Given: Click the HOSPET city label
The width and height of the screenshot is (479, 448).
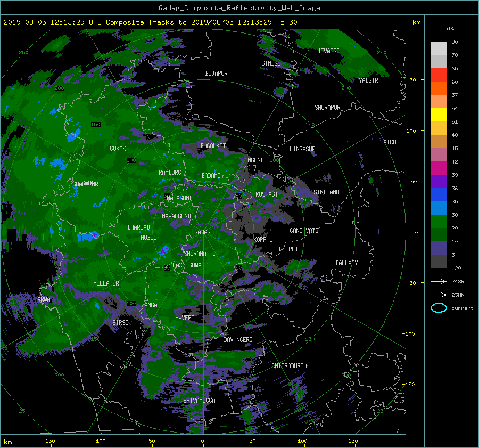Looking at the screenshot, I should coord(288,249).
